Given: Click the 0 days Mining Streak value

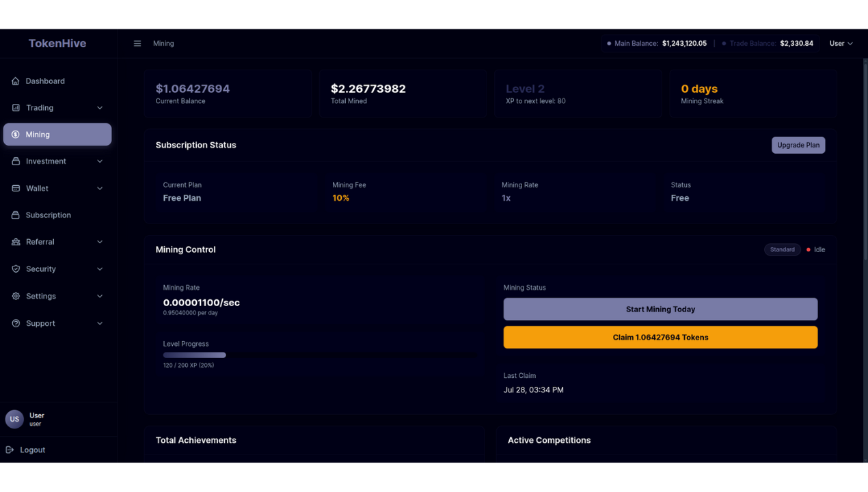Looking at the screenshot, I should (x=699, y=89).
